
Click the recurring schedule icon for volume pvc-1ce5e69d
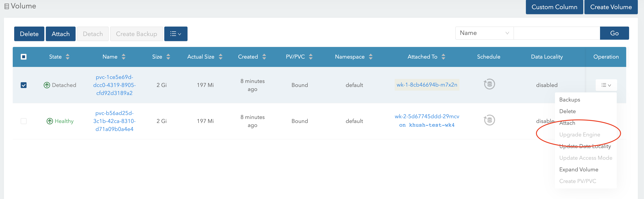coord(489,84)
